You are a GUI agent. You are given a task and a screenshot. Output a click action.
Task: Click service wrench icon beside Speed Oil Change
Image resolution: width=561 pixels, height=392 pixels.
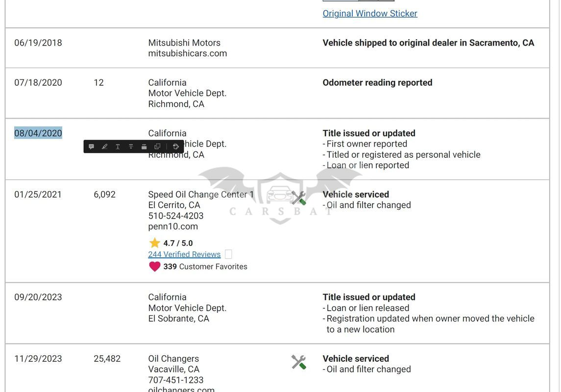[x=298, y=198]
